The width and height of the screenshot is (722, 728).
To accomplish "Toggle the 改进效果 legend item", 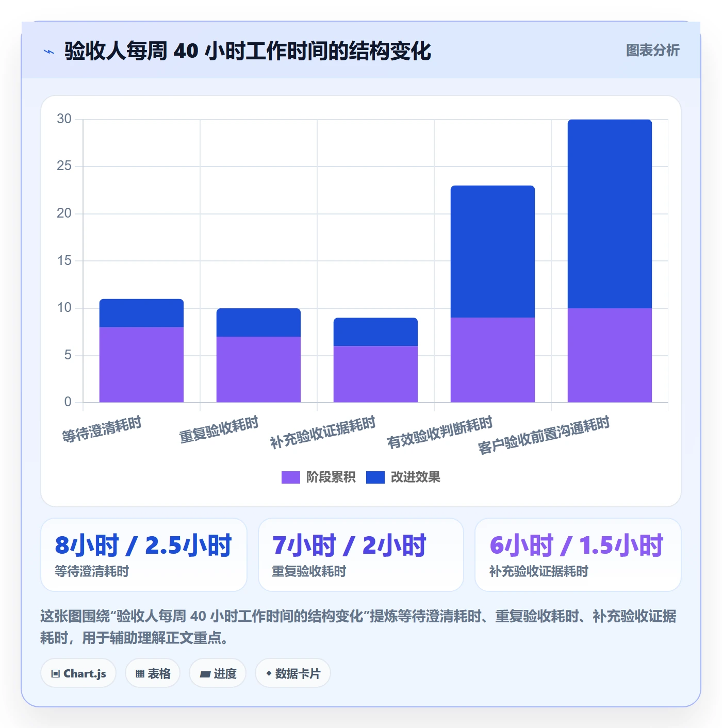I will point(403,477).
